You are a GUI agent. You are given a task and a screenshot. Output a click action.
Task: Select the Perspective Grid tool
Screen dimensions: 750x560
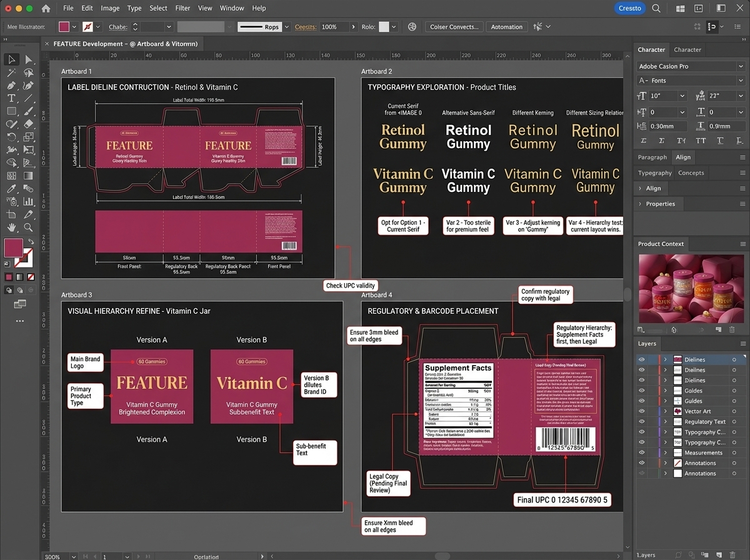[x=28, y=162]
